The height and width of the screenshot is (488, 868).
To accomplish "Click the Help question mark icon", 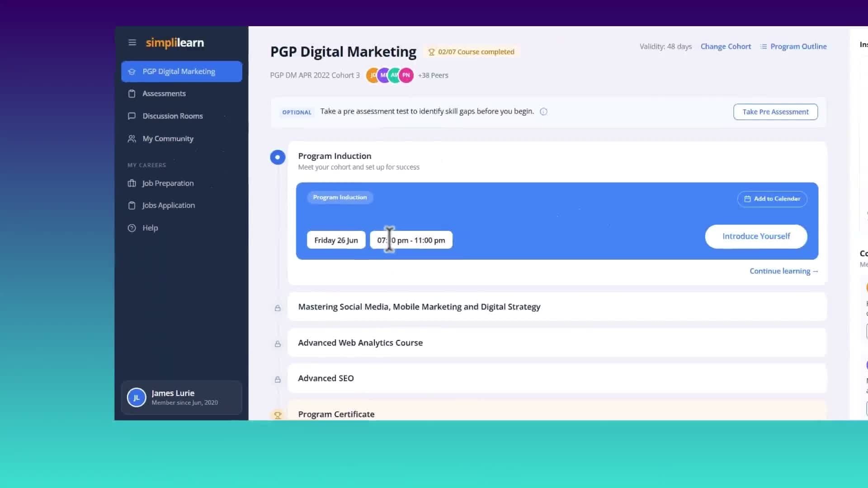I will [132, 228].
